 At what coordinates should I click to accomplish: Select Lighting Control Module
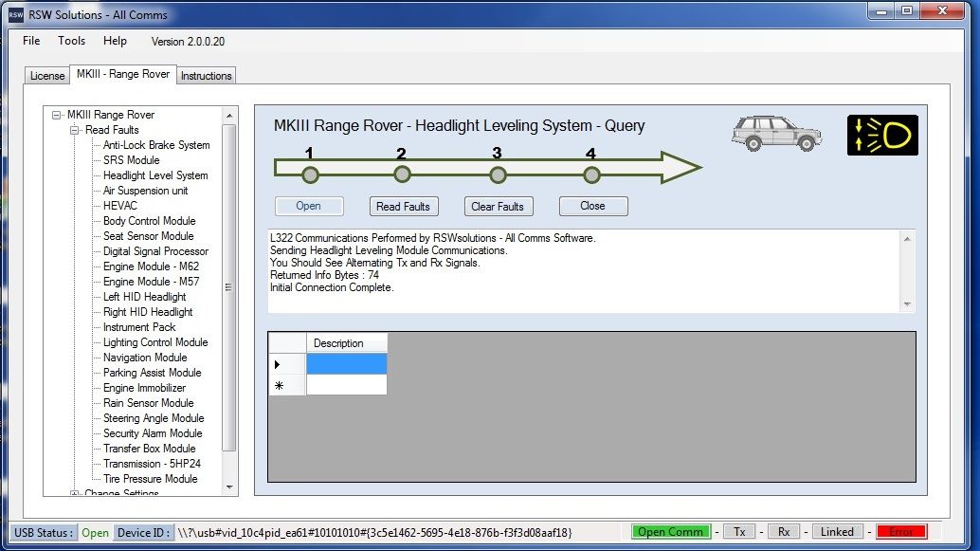pyautogui.click(x=155, y=342)
